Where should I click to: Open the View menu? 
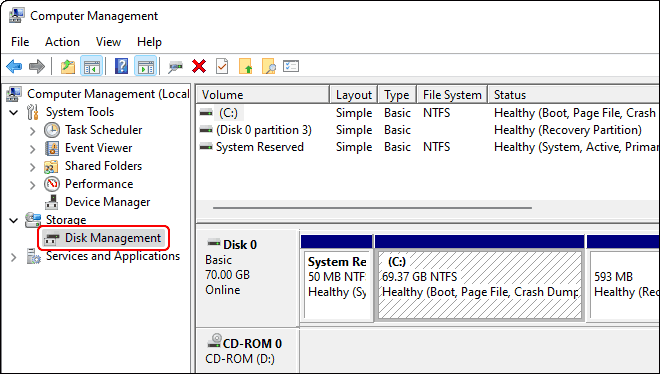click(108, 42)
